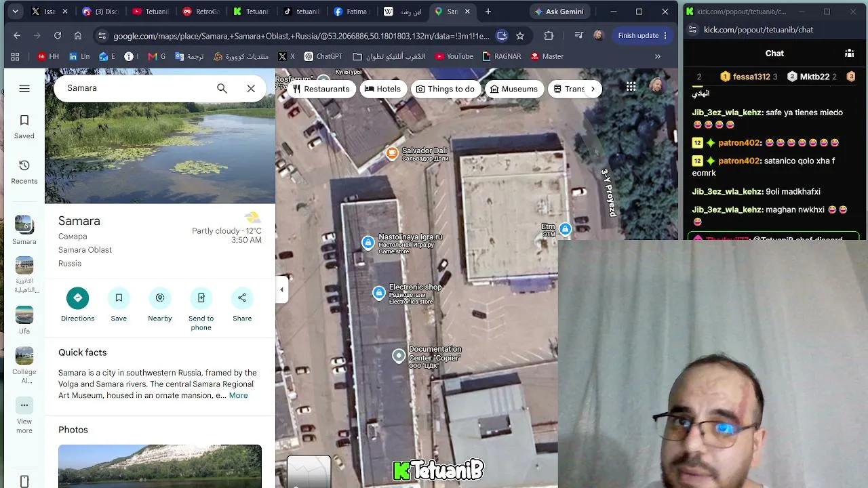Share the Samara place
Viewport: 868px width, 488px height.
(x=242, y=304)
